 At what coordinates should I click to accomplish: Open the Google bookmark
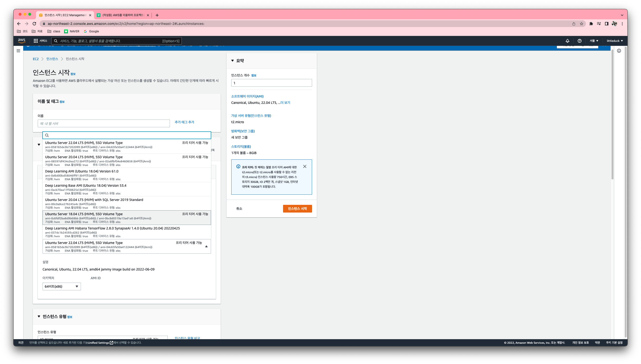91,31
